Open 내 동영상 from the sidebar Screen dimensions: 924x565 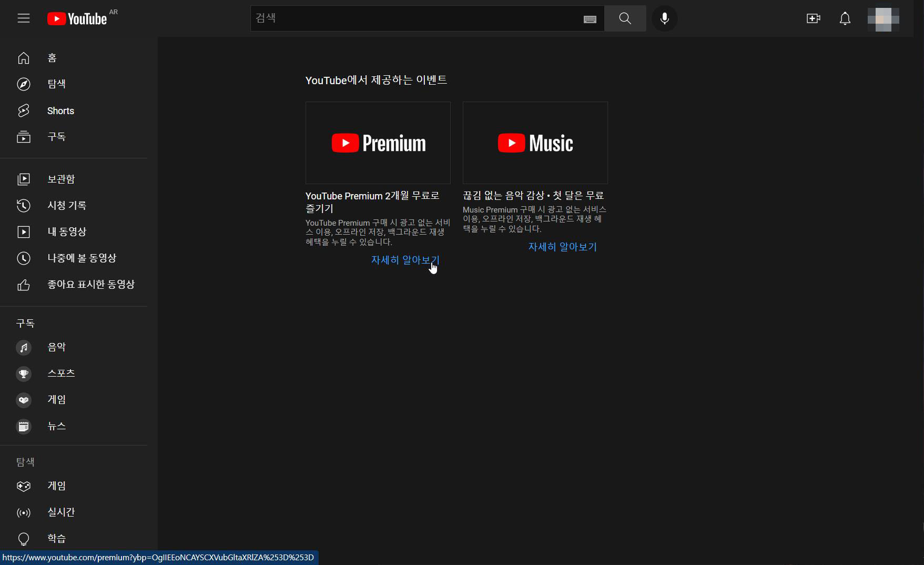[x=67, y=231]
